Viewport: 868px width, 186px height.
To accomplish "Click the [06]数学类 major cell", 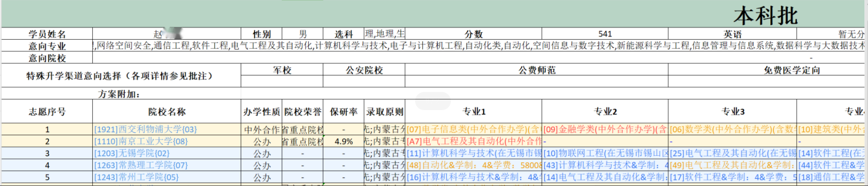I will [x=732, y=129].
